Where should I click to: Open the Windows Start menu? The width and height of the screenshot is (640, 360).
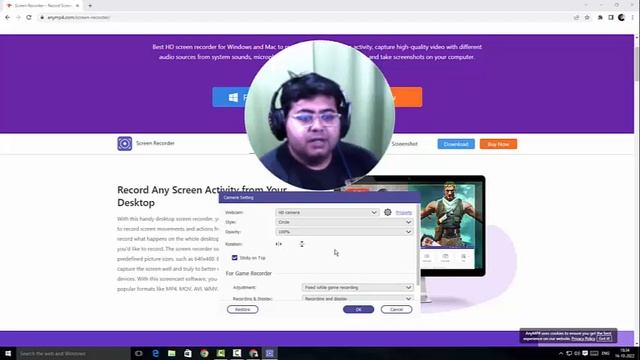[x=8, y=353]
